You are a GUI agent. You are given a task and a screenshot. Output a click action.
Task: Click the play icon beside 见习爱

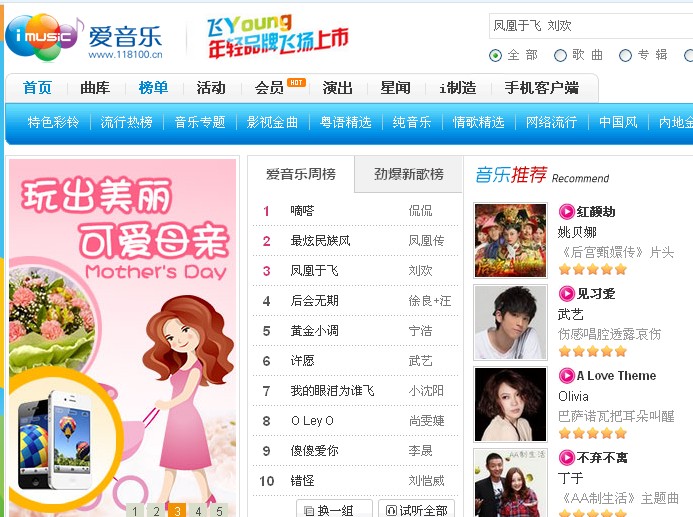567,293
